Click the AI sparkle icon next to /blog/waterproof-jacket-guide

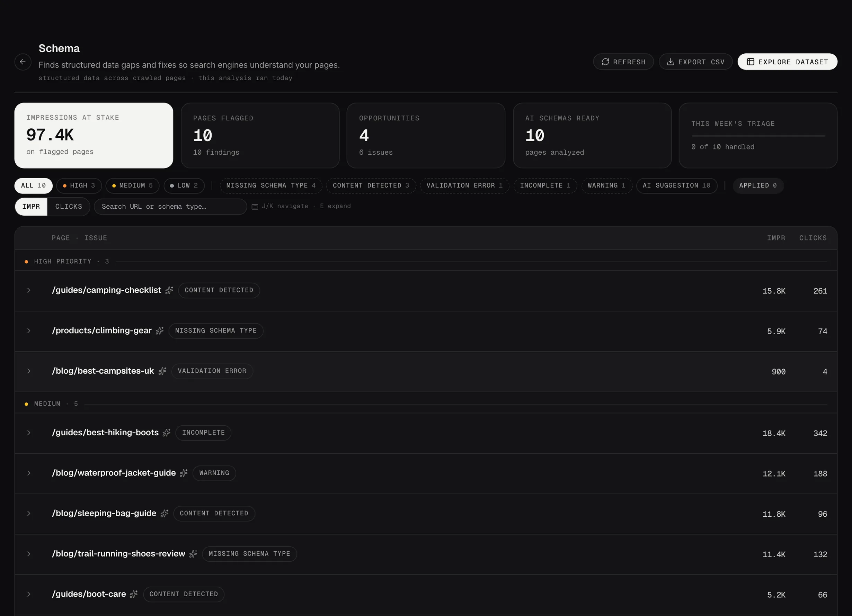tap(183, 473)
